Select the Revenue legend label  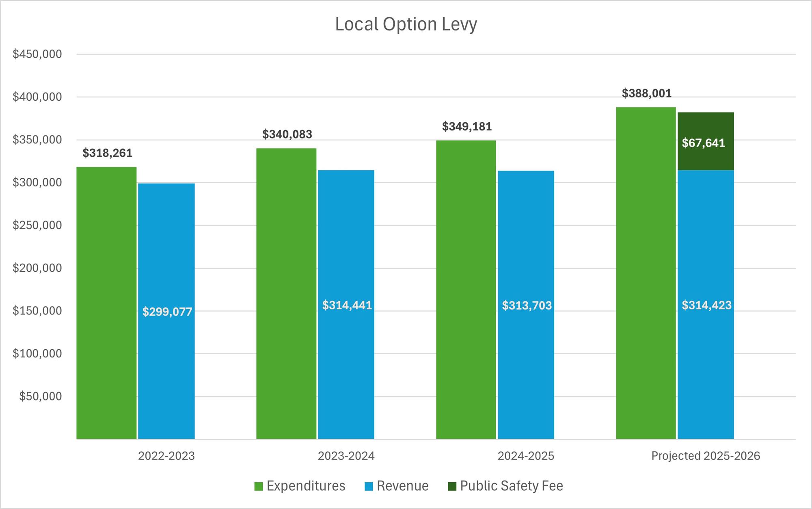point(402,486)
